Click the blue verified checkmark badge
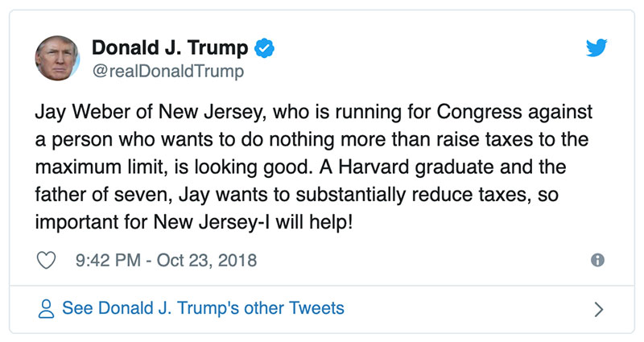 [264, 48]
